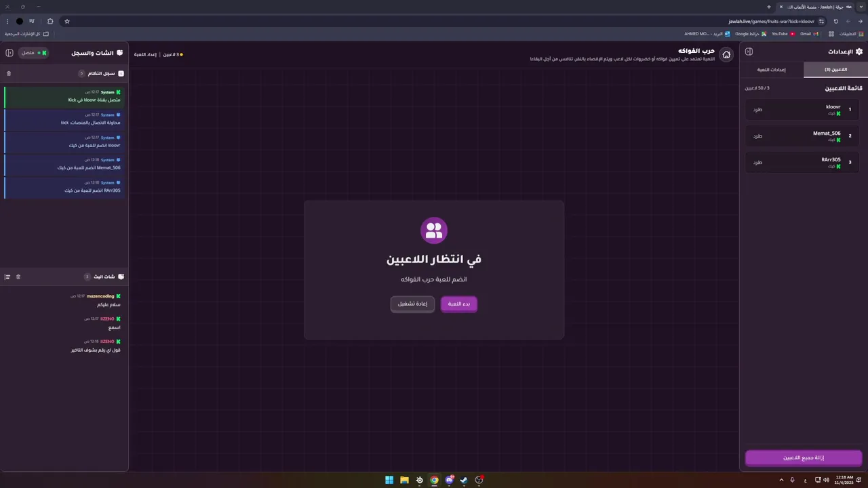The width and height of the screenshot is (868, 488).
Task: Switch to the إعدادات اللعبة tab
Action: (x=772, y=69)
